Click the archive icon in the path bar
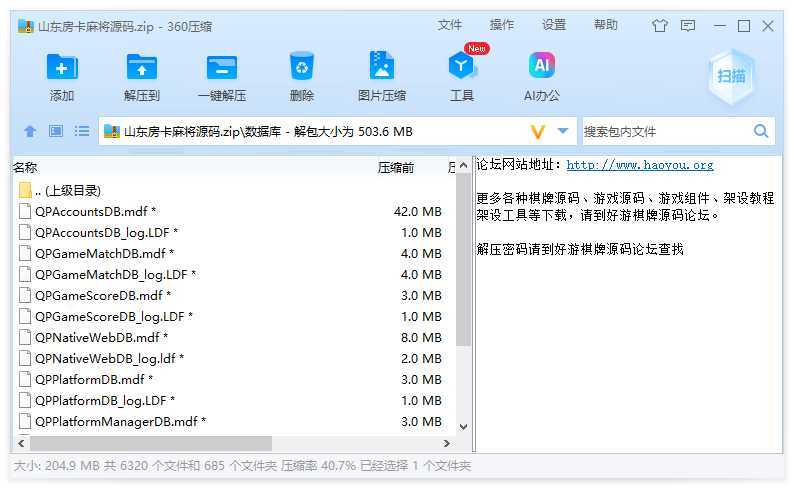794x488 pixels. 111,132
